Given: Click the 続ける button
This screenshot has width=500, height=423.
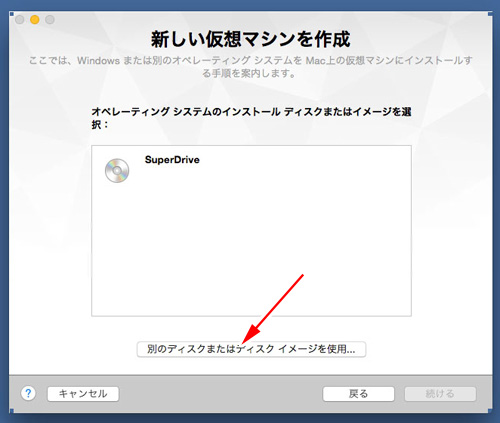Looking at the screenshot, I should point(440,394).
